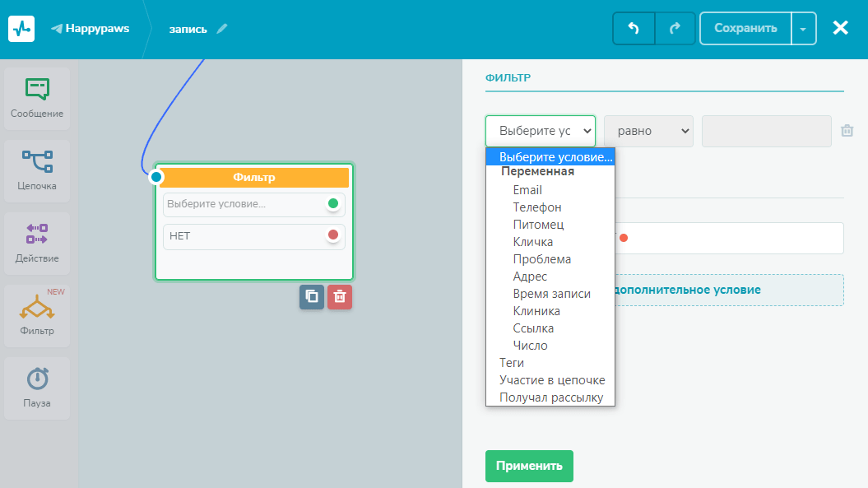This screenshot has width=868, height=488.
Task: Edit bot name with pencil icon
Action: click(x=222, y=29)
